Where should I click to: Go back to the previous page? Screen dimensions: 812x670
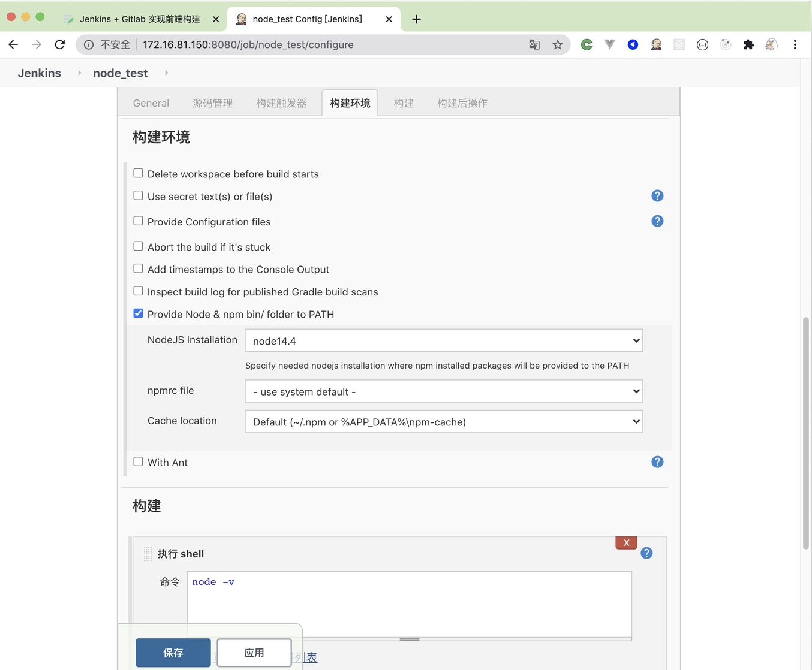point(13,44)
